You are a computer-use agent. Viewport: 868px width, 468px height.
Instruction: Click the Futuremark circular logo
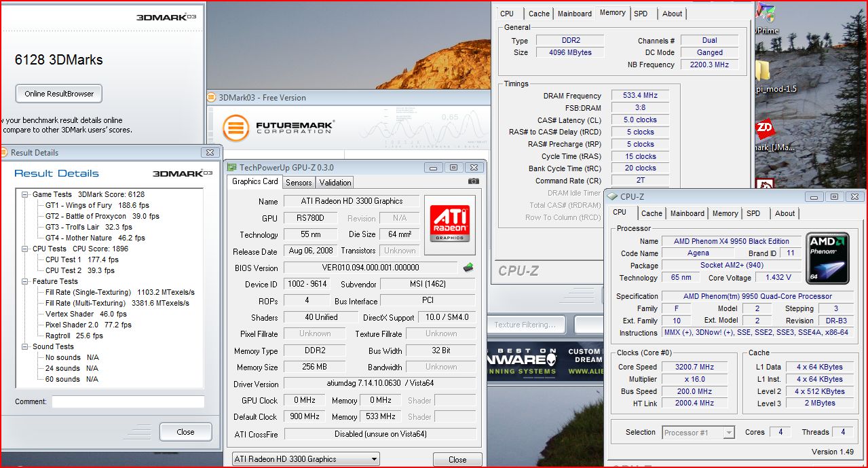(x=235, y=127)
